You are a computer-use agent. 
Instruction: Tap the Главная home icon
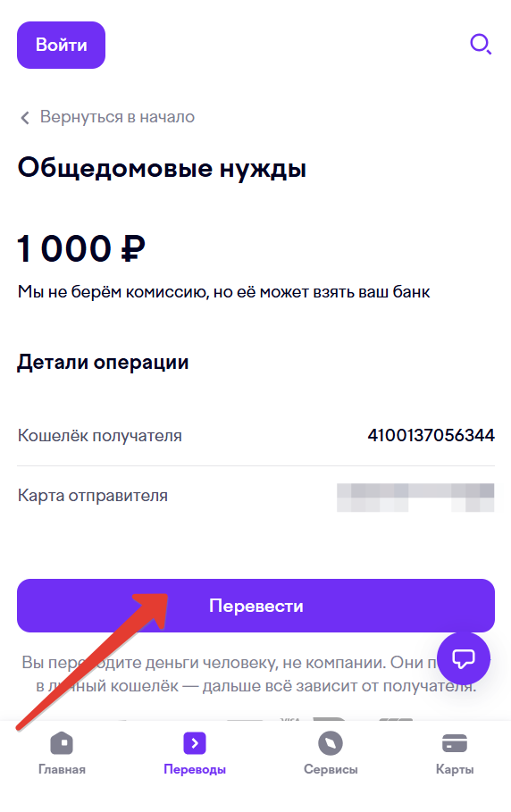(62, 743)
